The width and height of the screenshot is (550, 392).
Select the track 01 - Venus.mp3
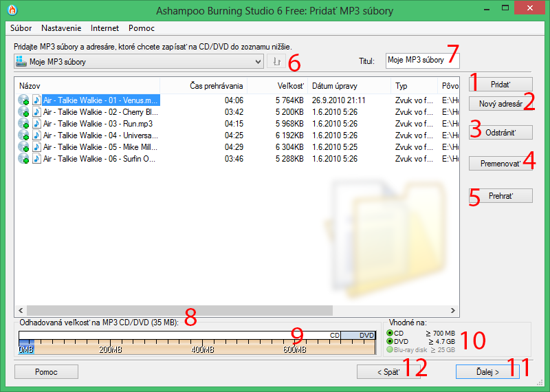coord(100,100)
